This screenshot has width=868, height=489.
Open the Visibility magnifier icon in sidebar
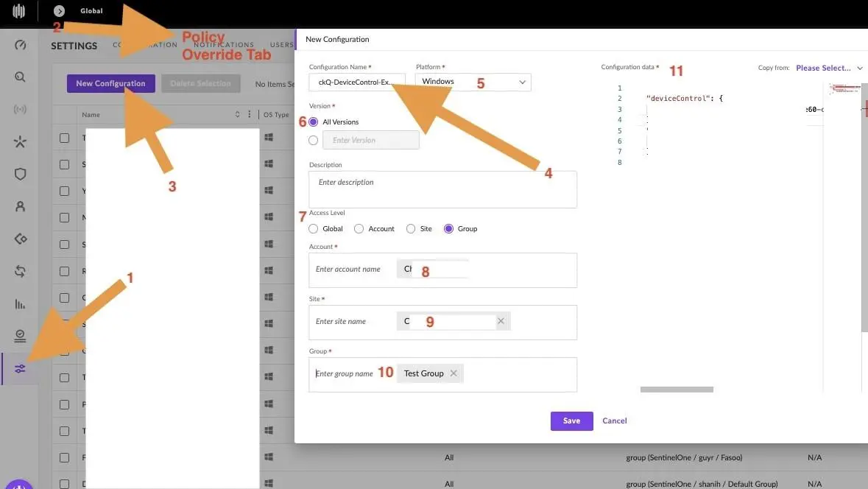[x=20, y=77]
